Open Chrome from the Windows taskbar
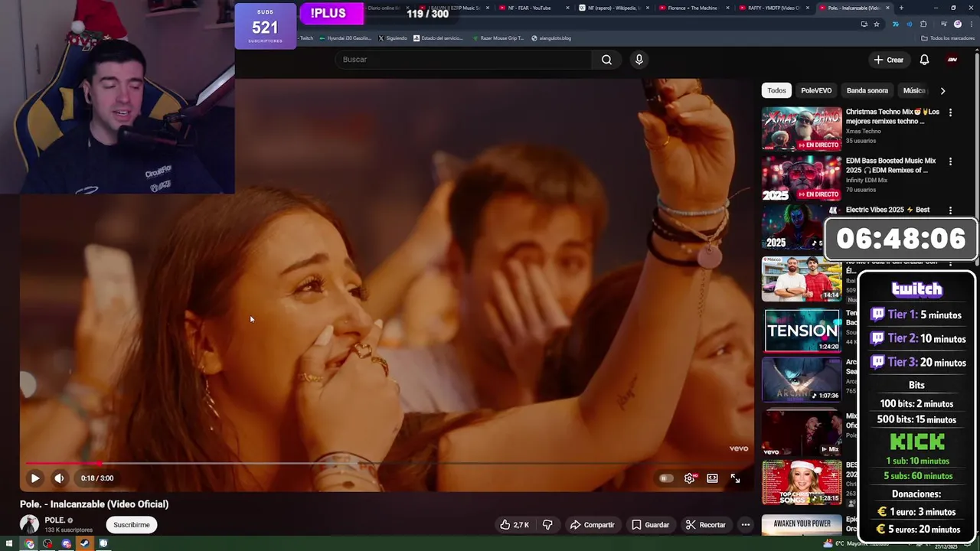Viewport: 980px width, 551px height. click(29, 543)
